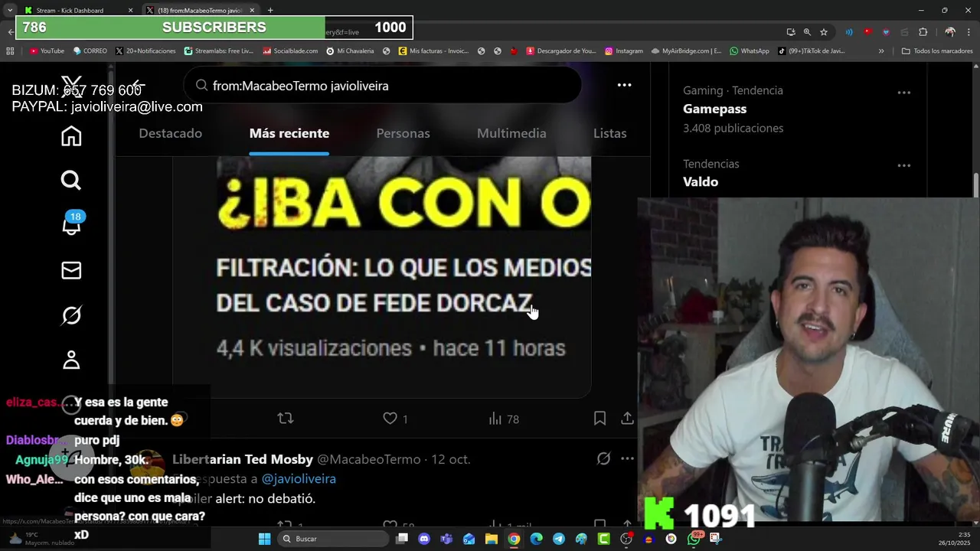The image size is (980, 551).
Task: Open more options for Gamepass trend
Action: click(x=903, y=92)
